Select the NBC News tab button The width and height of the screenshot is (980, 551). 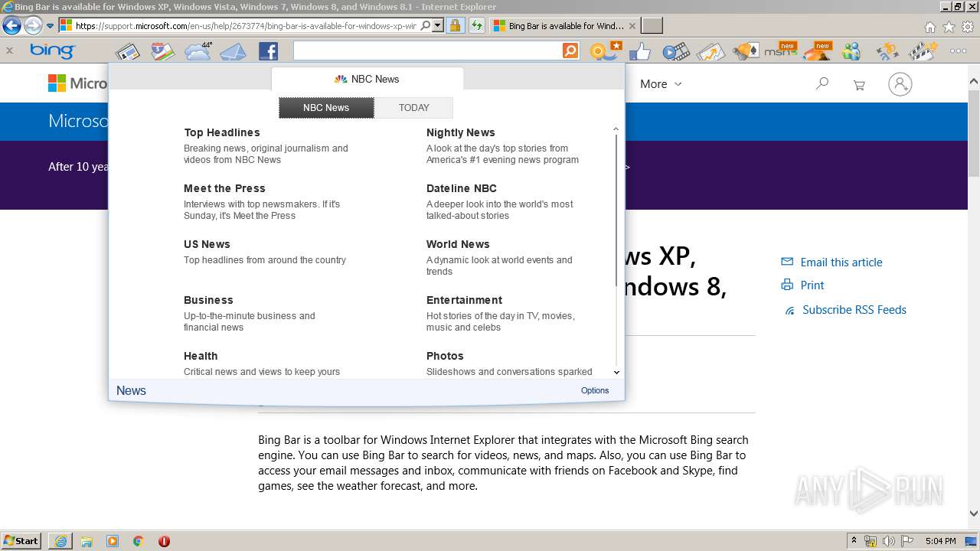click(x=326, y=108)
